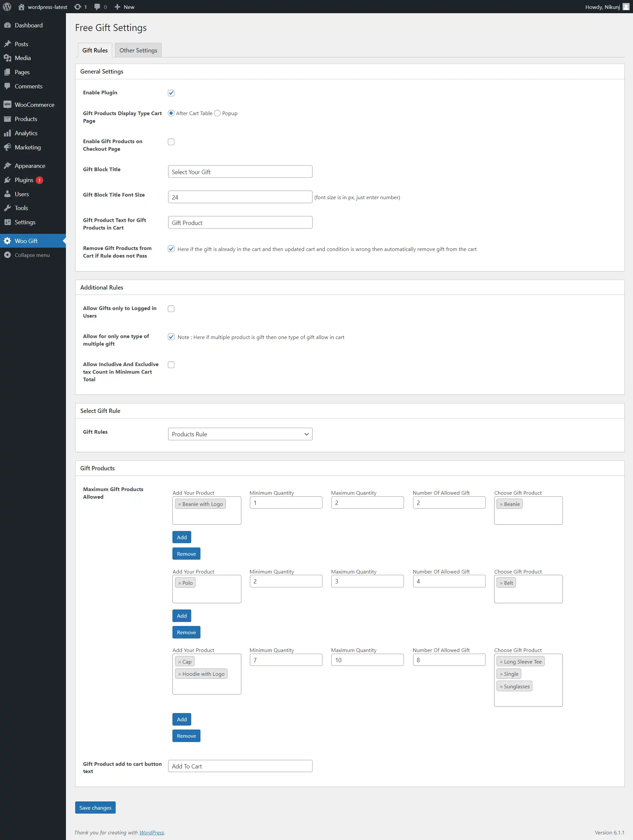Image resolution: width=633 pixels, height=840 pixels.
Task: Toggle Enable Plugin checkbox
Action: point(171,92)
